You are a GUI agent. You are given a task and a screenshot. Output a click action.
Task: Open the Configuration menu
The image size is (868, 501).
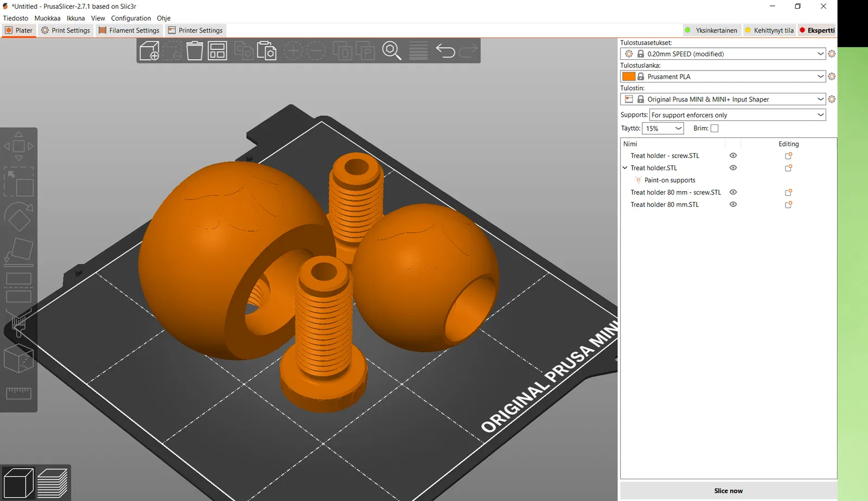pyautogui.click(x=131, y=18)
